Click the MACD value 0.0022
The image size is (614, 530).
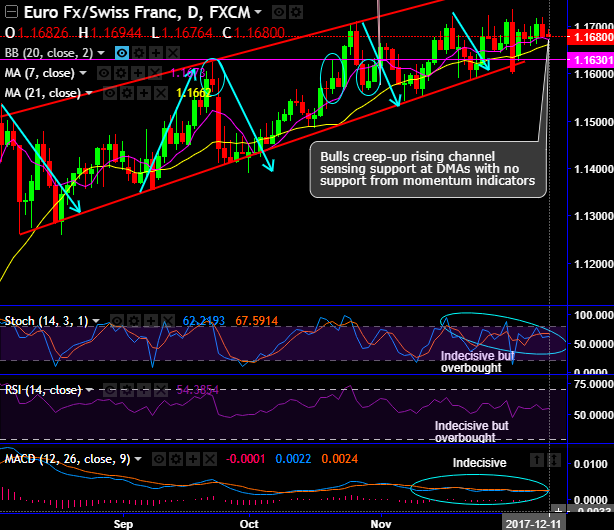pos(293,459)
